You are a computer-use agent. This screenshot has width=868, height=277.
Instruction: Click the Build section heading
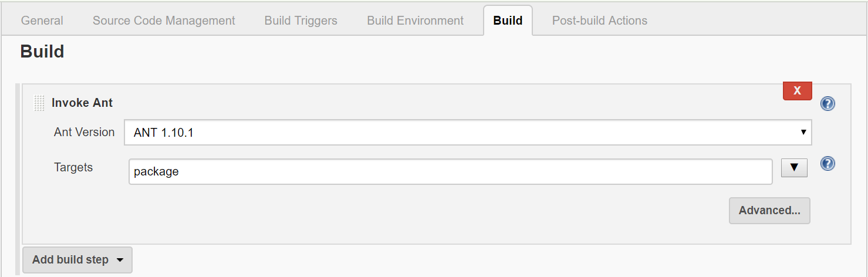pyautogui.click(x=42, y=52)
